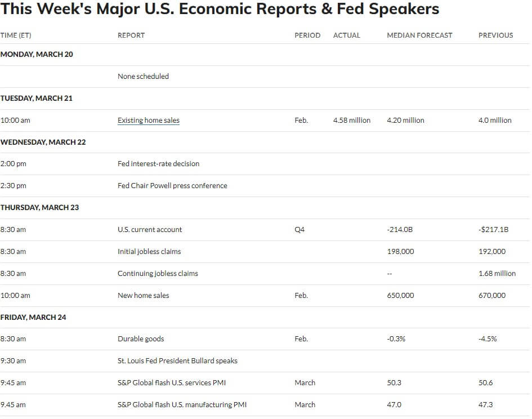
Task: Click S&P Global flash U.S. manufacturing PMI
Action: [x=182, y=405]
